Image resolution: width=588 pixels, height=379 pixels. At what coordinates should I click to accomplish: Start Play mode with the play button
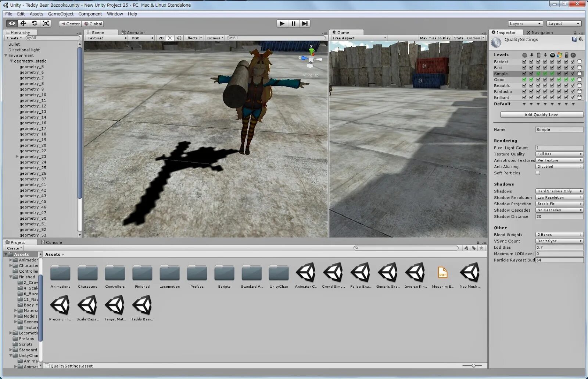(x=282, y=24)
